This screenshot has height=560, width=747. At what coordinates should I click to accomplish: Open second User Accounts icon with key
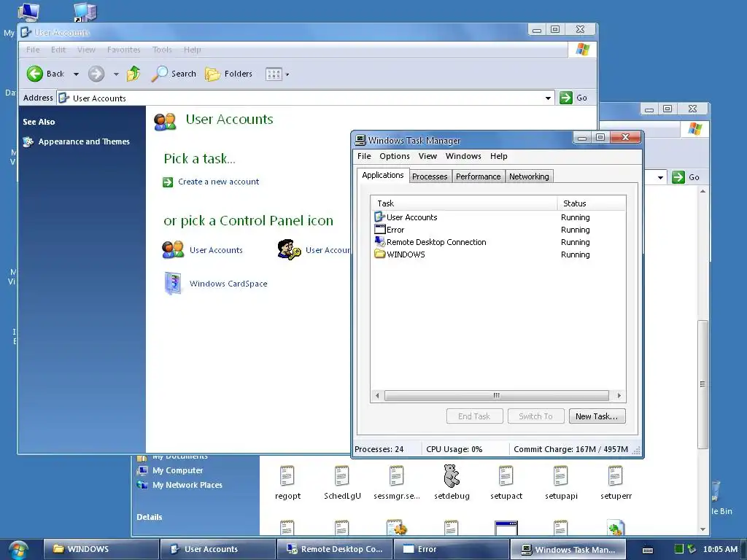tap(314, 250)
